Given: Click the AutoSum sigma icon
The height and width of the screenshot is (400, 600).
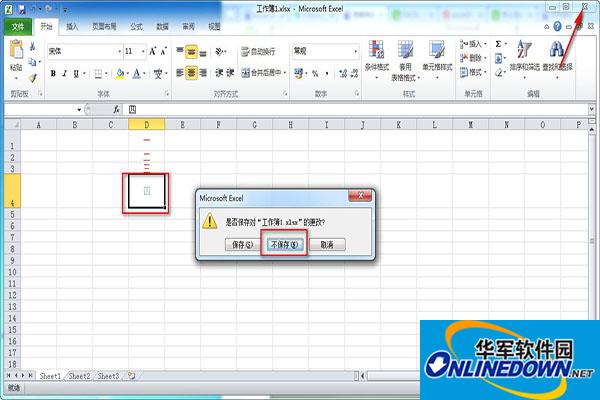Looking at the screenshot, I should [498, 44].
